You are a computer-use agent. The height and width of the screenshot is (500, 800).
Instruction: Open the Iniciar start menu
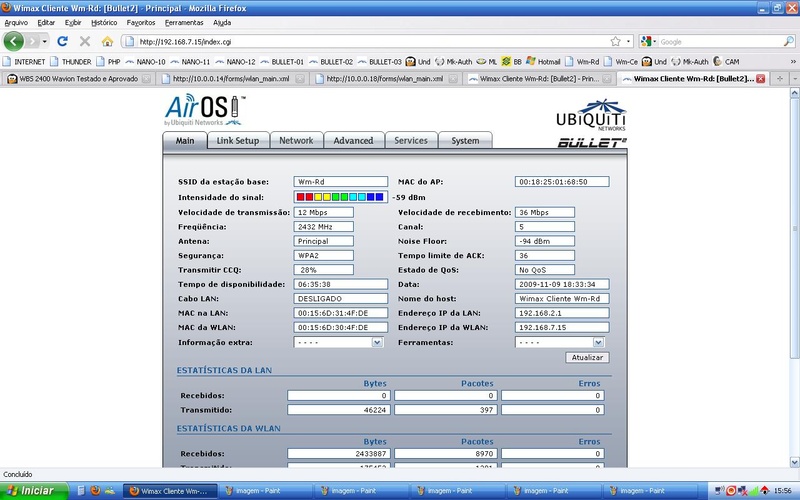[x=34, y=491]
